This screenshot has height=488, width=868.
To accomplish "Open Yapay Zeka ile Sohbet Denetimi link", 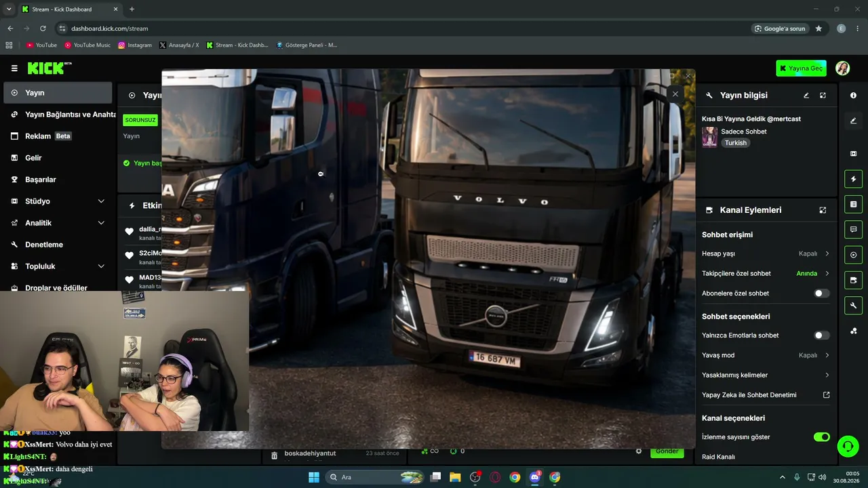I will tap(766, 395).
